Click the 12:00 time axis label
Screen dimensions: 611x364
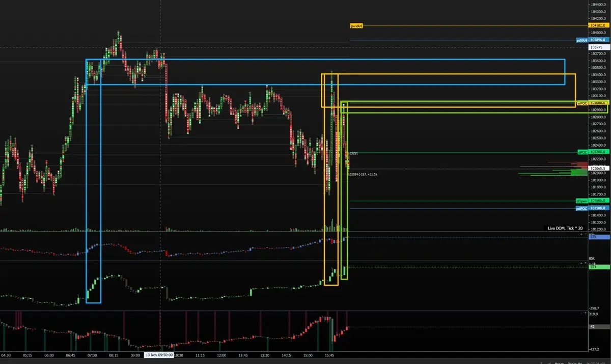(x=221, y=355)
